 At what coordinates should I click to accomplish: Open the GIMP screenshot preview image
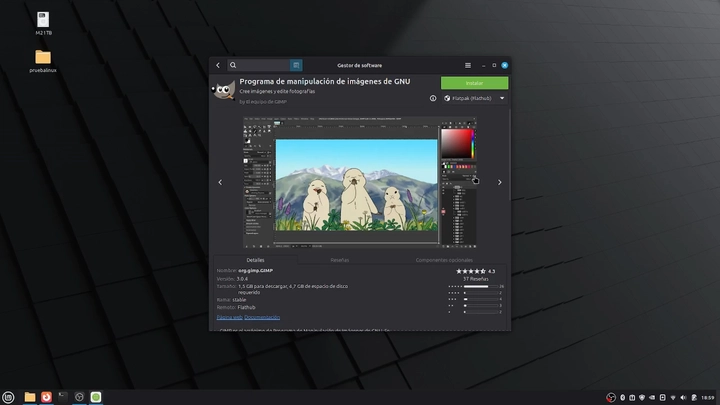[360, 182]
